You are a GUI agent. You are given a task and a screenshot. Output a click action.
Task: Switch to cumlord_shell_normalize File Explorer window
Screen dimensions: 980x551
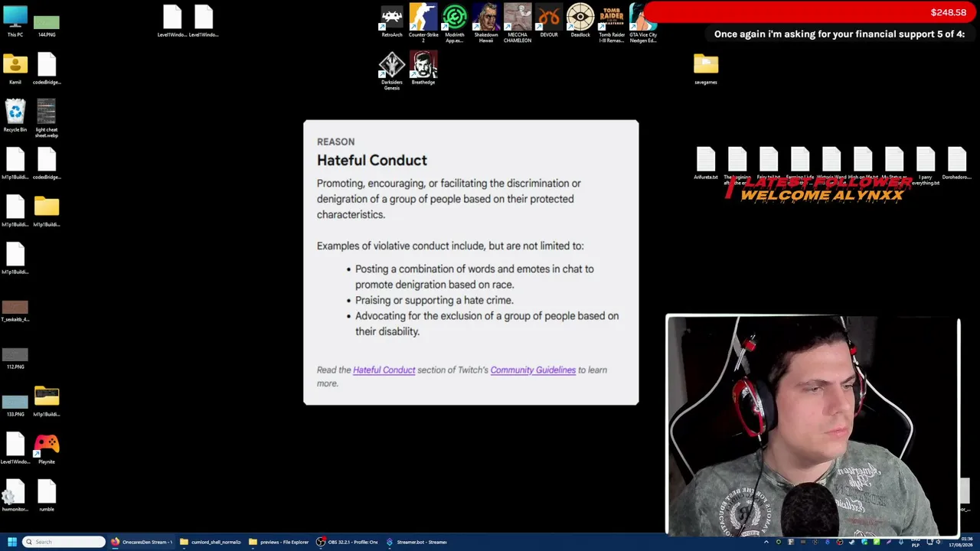[x=211, y=542]
